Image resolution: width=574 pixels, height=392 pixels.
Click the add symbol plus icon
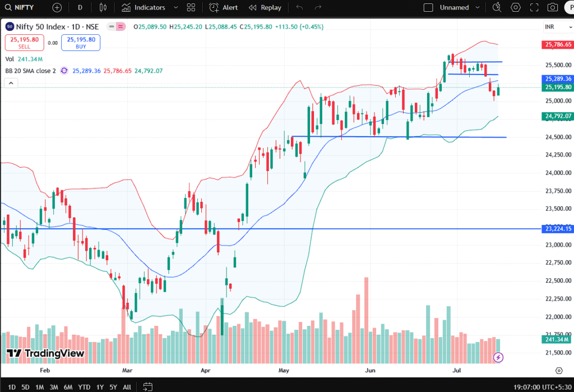(57, 7)
